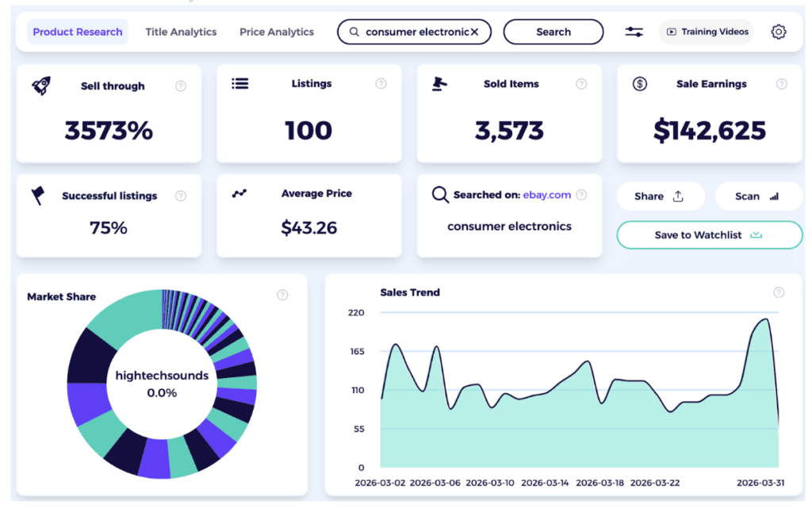Open the settings gear icon

coord(778,32)
